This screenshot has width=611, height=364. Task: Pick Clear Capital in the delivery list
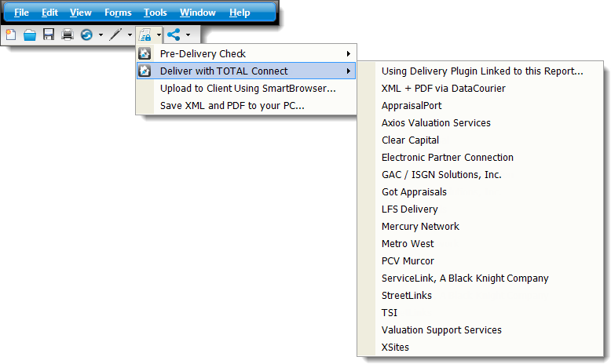pos(410,140)
